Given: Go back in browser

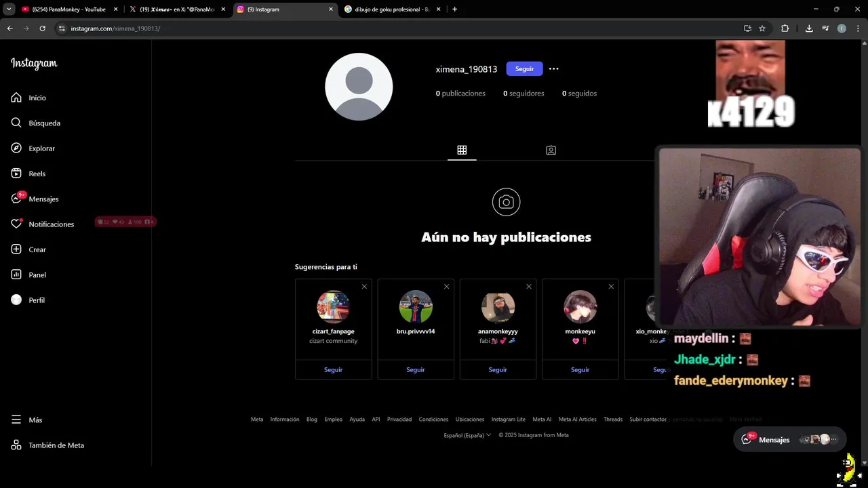Looking at the screenshot, I should click(9, 28).
